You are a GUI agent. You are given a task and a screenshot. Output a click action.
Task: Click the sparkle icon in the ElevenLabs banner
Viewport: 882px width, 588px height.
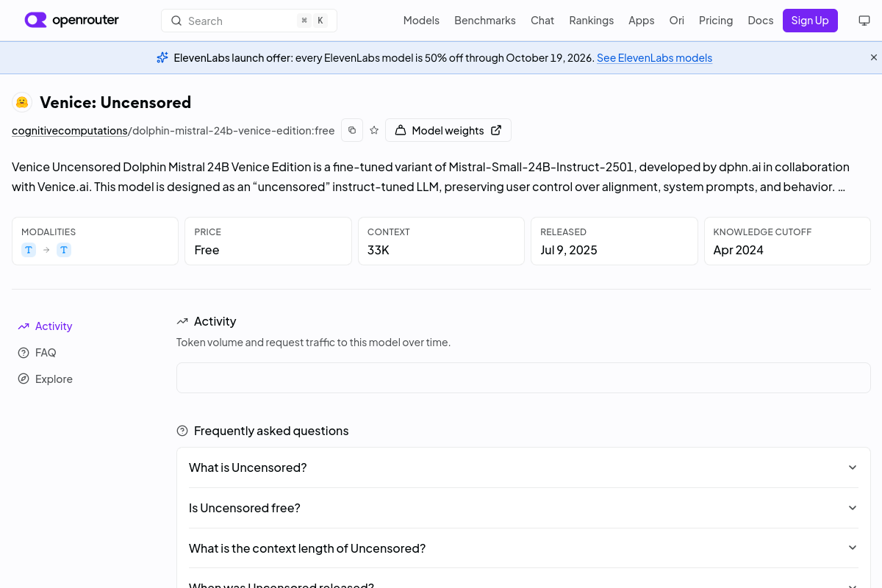162,57
